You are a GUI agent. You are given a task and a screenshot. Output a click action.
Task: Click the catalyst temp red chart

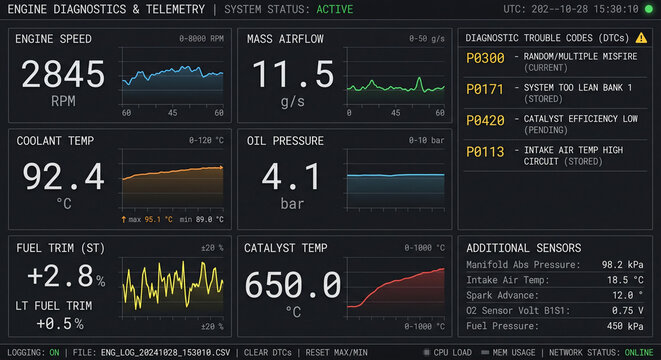395,287
